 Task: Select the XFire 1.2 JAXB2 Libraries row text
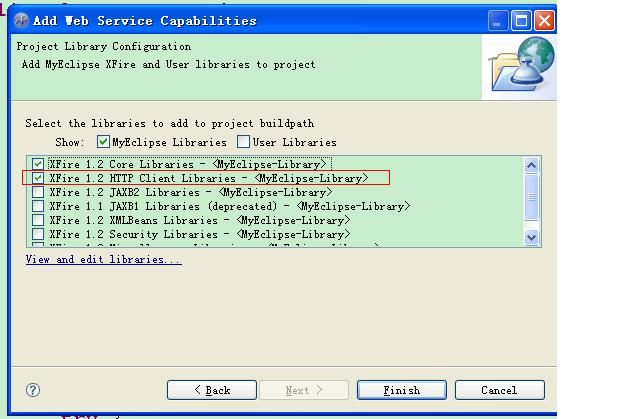[x=191, y=192]
